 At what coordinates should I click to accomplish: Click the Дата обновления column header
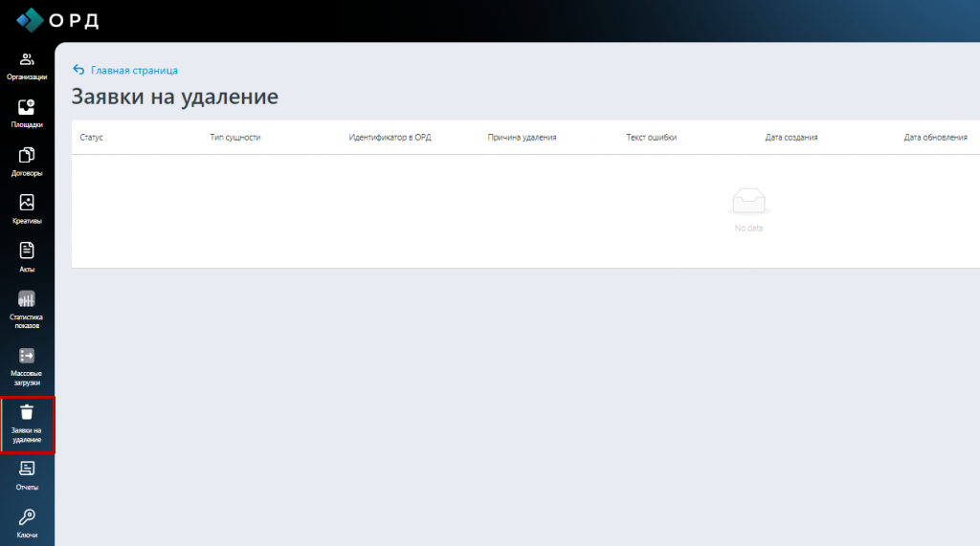(x=935, y=138)
